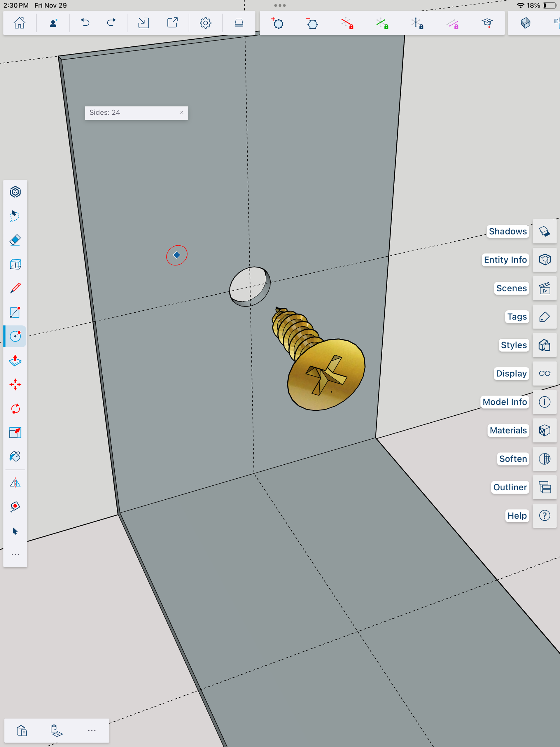Select the Rotate tool
560x747 pixels.
[15, 409]
